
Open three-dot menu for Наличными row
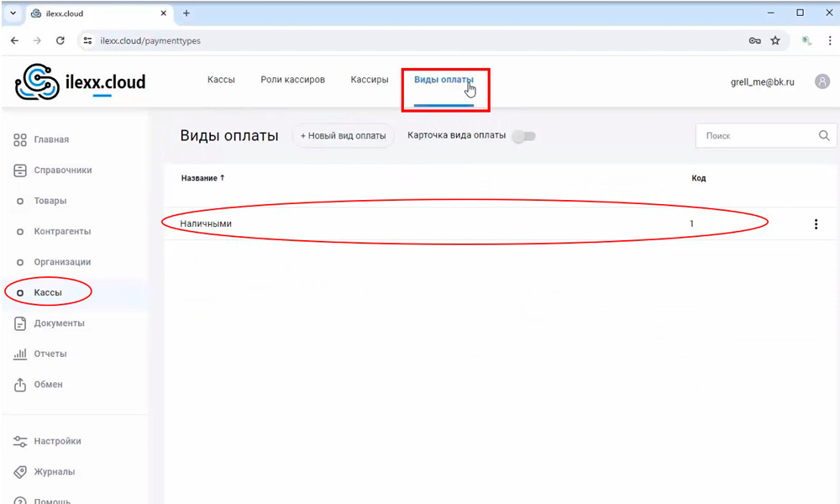click(816, 224)
